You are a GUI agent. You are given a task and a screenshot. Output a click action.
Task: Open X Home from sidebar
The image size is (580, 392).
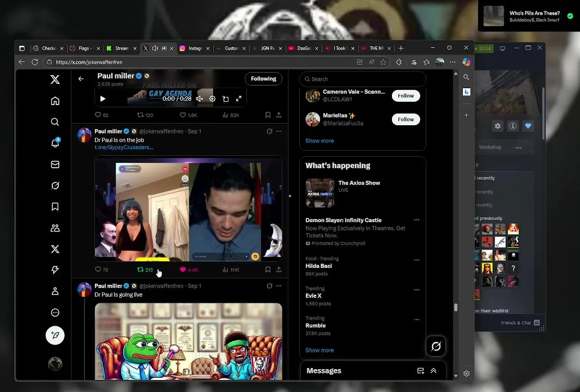pyautogui.click(x=55, y=101)
